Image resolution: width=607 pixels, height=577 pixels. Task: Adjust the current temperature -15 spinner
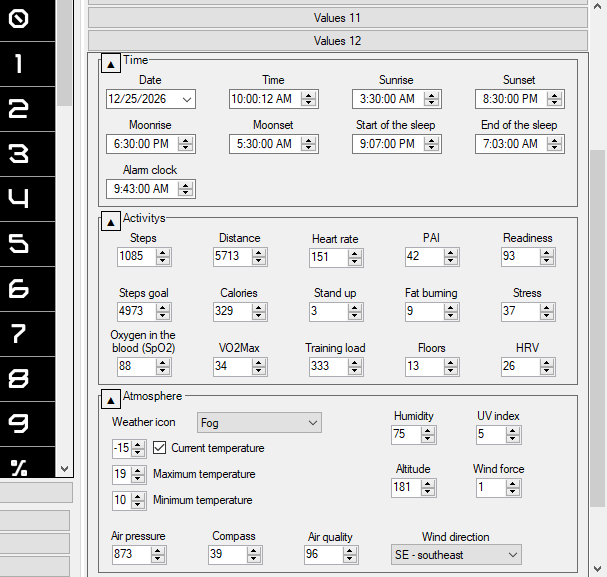tap(138, 449)
